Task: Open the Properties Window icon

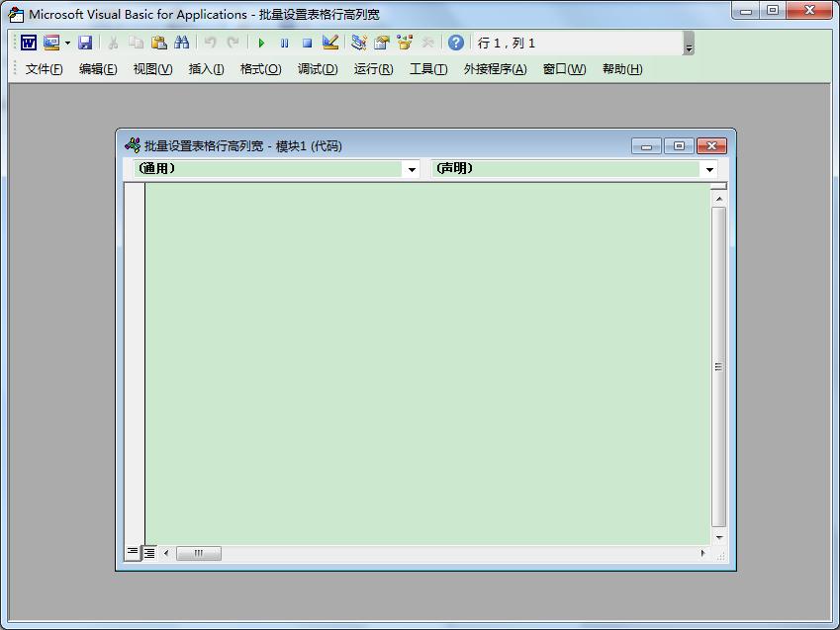Action: (382, 43)
